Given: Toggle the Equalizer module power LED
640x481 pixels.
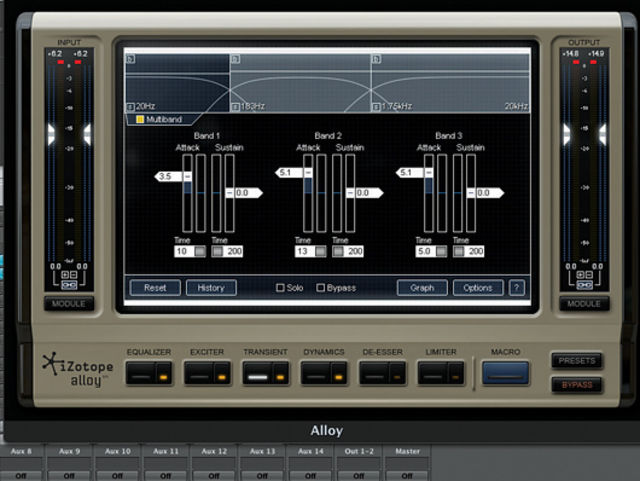Looking at the screenshot, I should coord(164,373).
